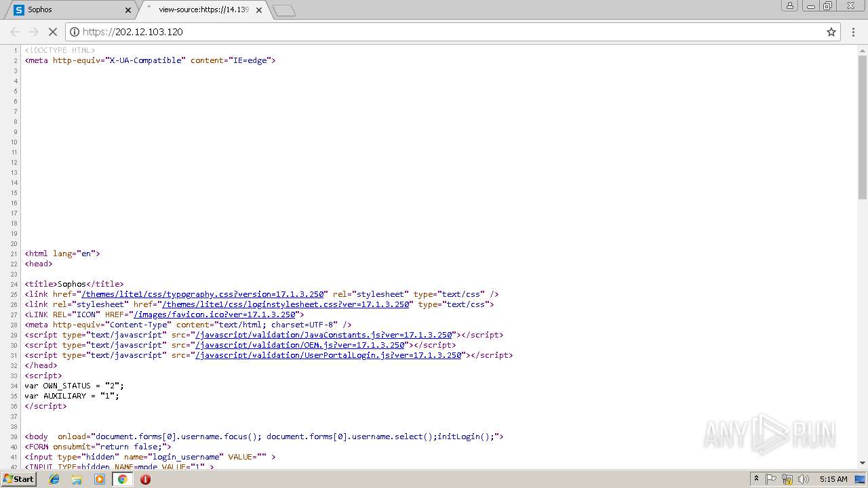The height and width of the screenshot is (488, 868).
Task: Open the favicon.ico link
Action: point(216,314)
